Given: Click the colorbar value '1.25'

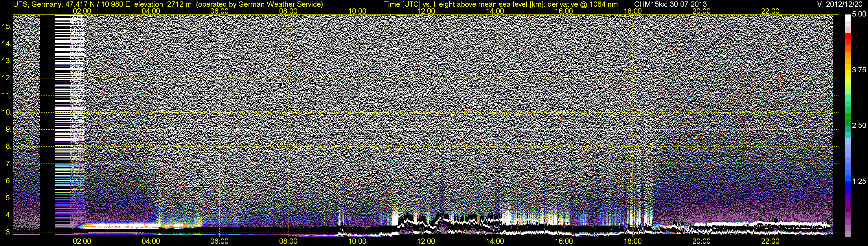Looking at the screenshot, I should pyautogui.click(x=859, y=181).
